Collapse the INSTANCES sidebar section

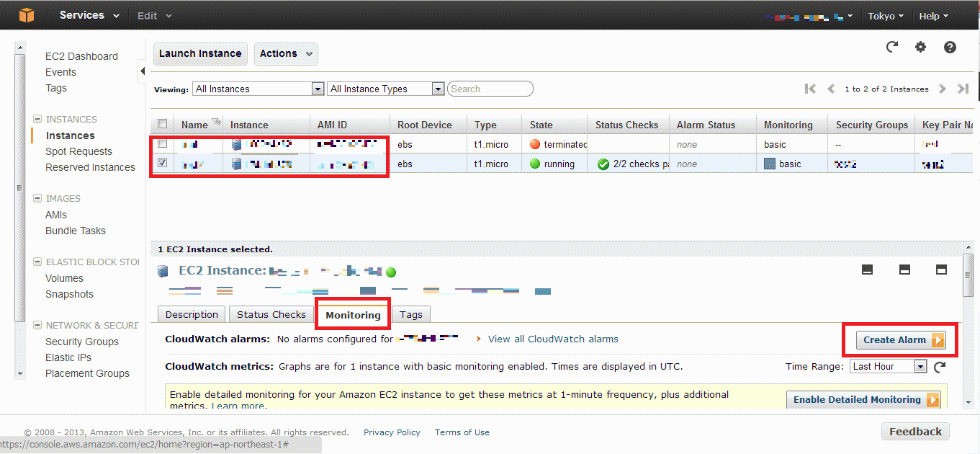pos(37,119)
